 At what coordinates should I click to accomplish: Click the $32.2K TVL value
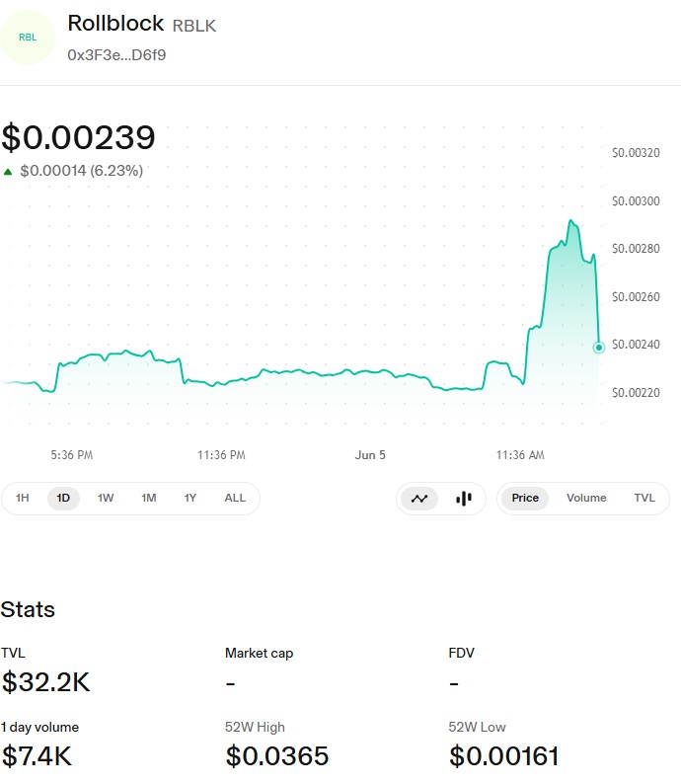point(46,682)
